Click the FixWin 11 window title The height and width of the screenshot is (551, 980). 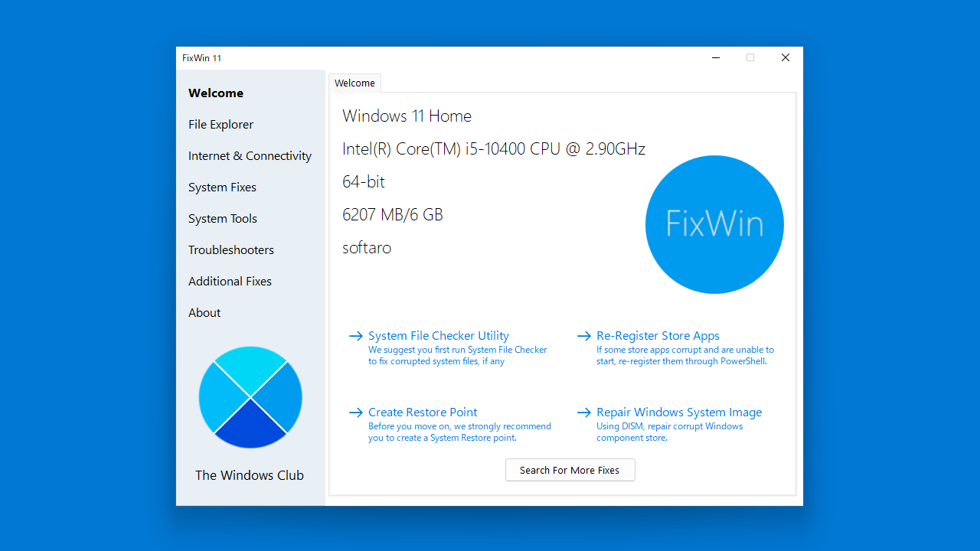pos(201,58)
